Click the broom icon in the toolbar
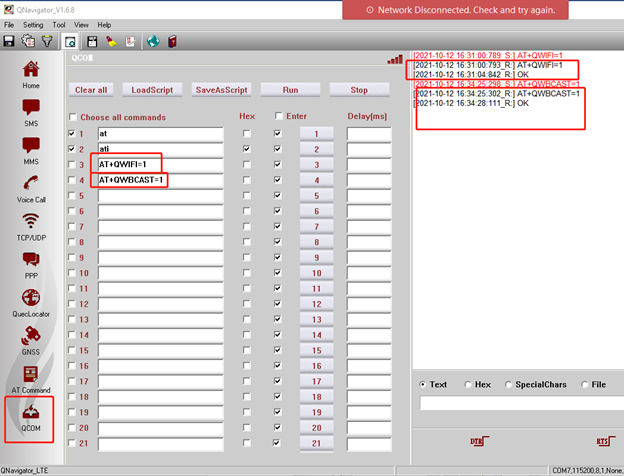Screen dimensions: 624x476 coord(111,41)
